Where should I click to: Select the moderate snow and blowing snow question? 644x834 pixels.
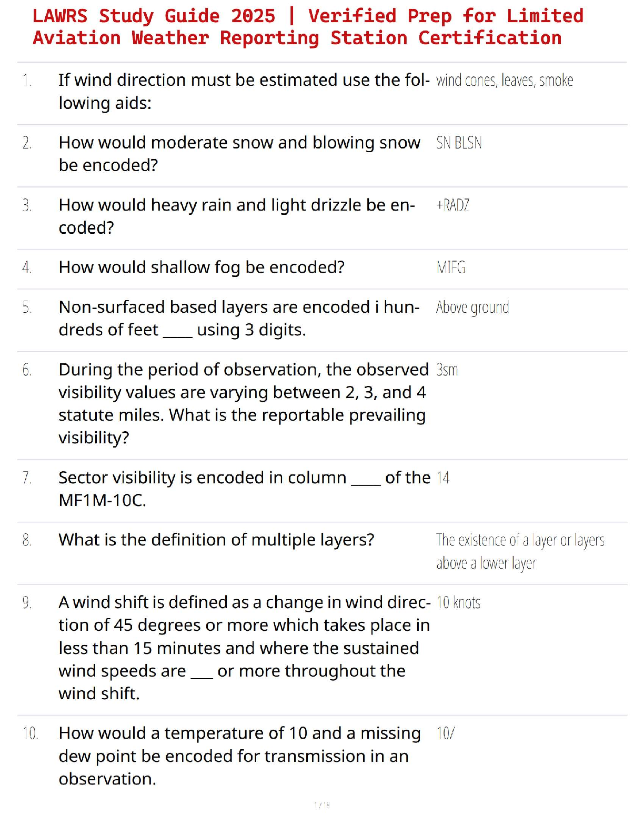click(239, 154)
